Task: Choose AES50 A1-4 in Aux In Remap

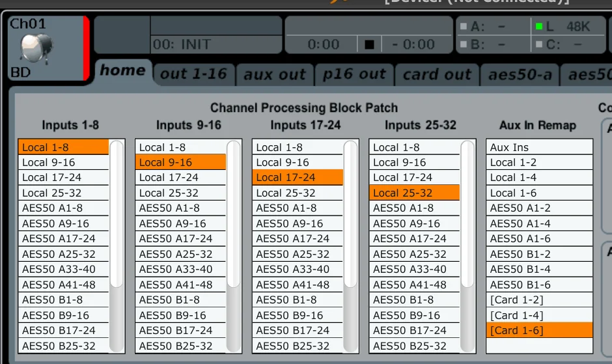Action: coord(539,223)
